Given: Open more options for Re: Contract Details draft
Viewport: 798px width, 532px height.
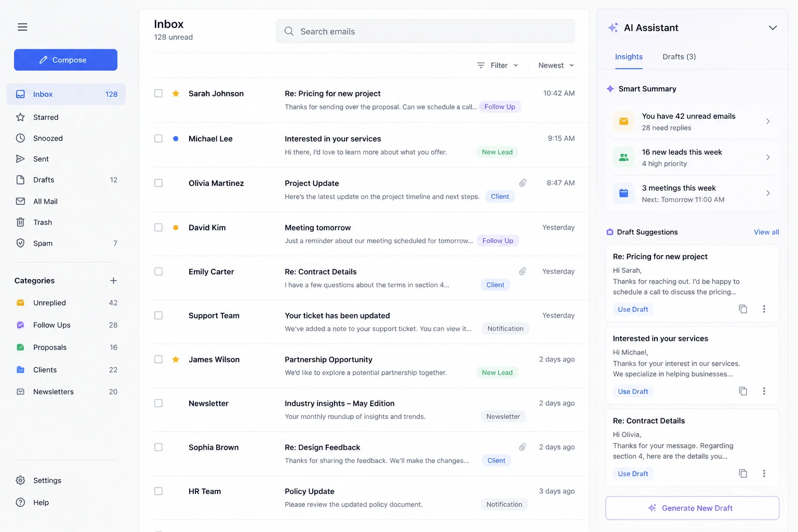Looking at the screenshot, I should click(764, 473).
